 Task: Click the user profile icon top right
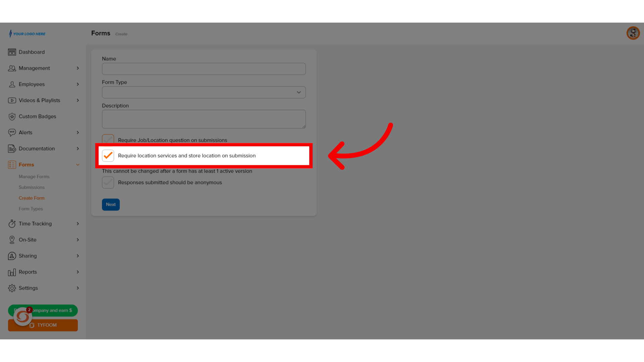(x=633, y=33)
